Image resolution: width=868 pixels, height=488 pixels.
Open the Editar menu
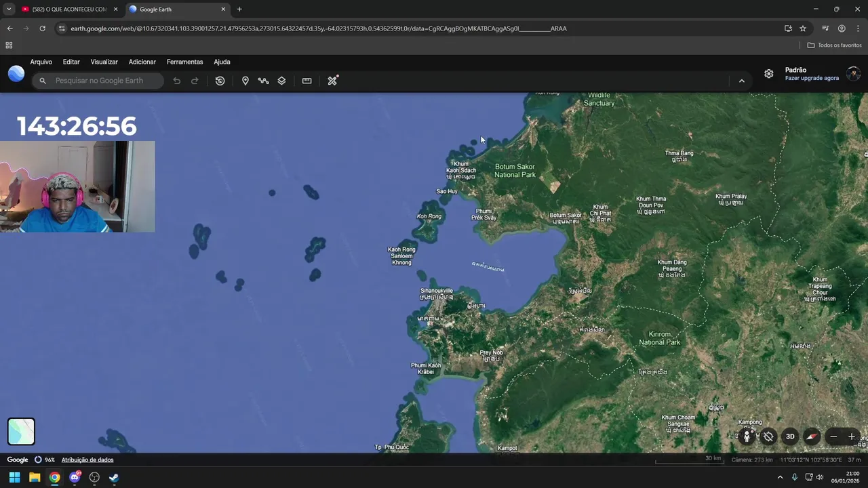coord(71,62)
